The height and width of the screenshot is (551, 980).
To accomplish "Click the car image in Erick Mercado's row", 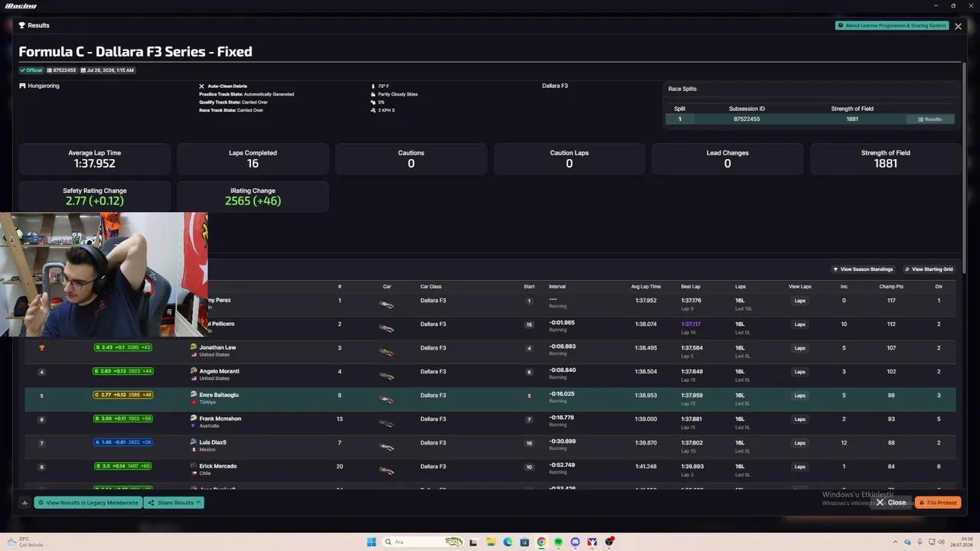I will click(x=387, y=471).
